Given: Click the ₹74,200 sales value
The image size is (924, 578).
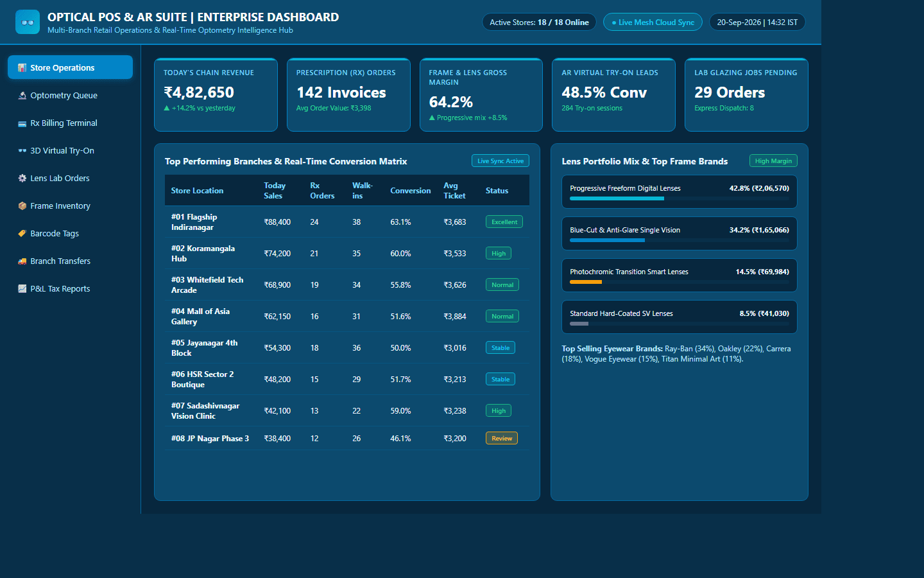Looking at the screenshot, I should point(277,254).
